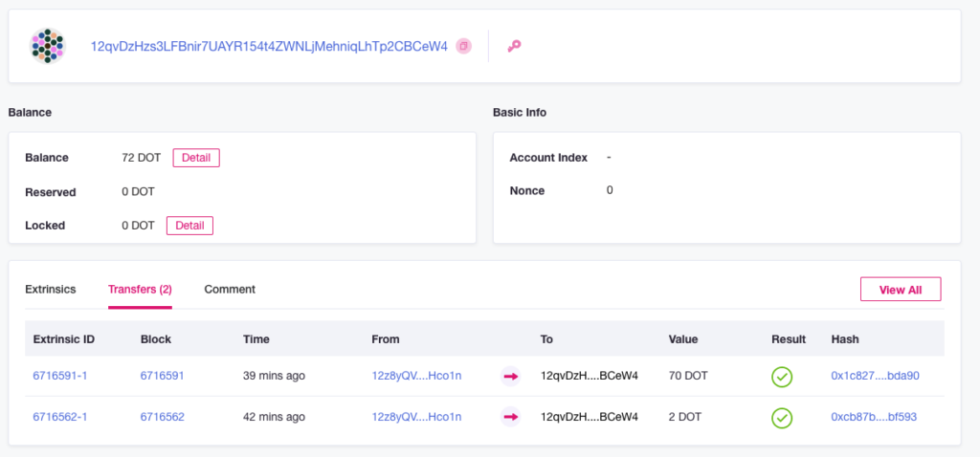The height and width of the screenshot is (457, 980).
Task: Open Balance Detail button
Action: point(196,158)
